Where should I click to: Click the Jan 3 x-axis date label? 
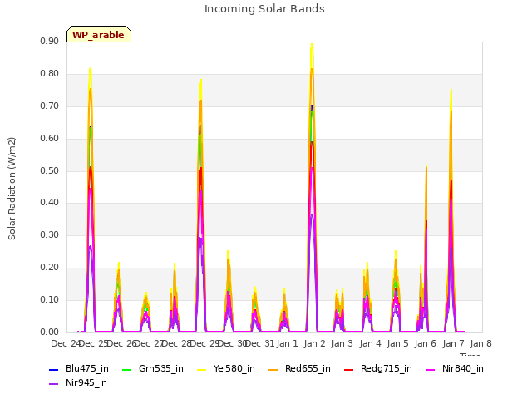(x=342, y=343)
